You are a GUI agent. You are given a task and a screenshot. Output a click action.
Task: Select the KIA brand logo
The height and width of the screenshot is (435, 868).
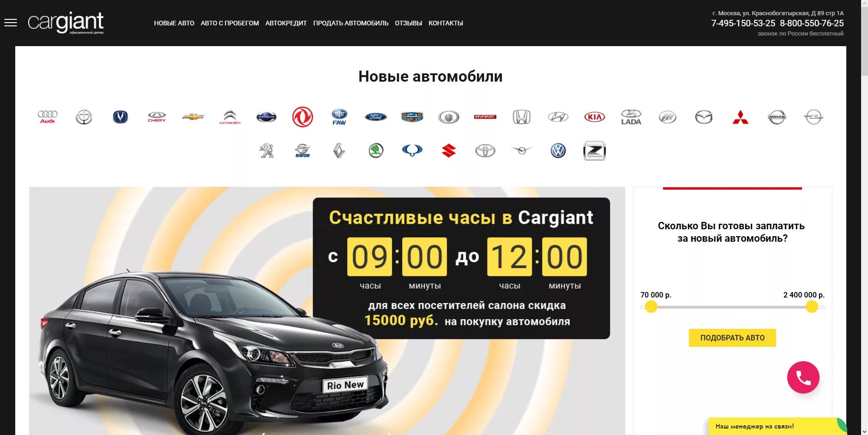pyautogui.click(x=595, y=117)
